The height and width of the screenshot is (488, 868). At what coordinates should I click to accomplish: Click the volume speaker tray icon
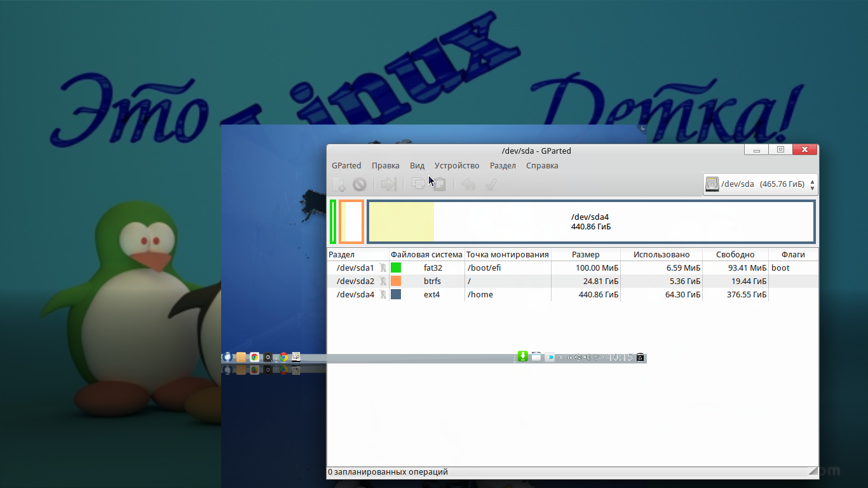587,357
